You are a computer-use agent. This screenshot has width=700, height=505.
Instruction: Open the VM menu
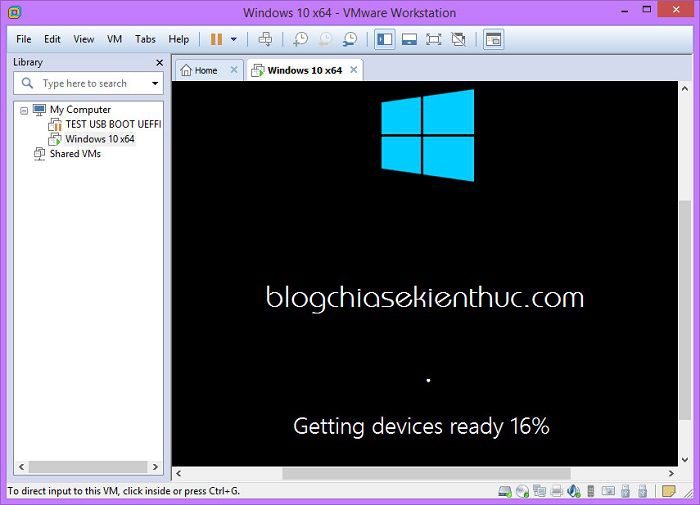tap(114, 39)
